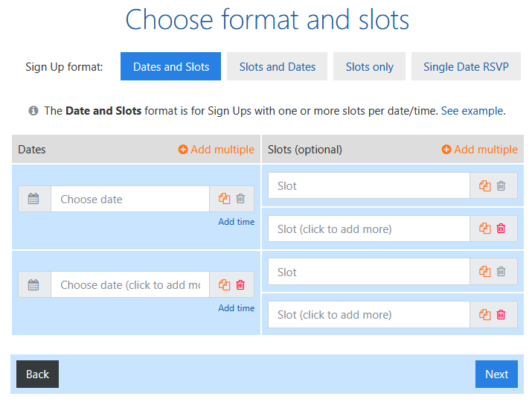Add time to the second date
532x405 pixels.
pyautogui.click(x=236, y=308)
